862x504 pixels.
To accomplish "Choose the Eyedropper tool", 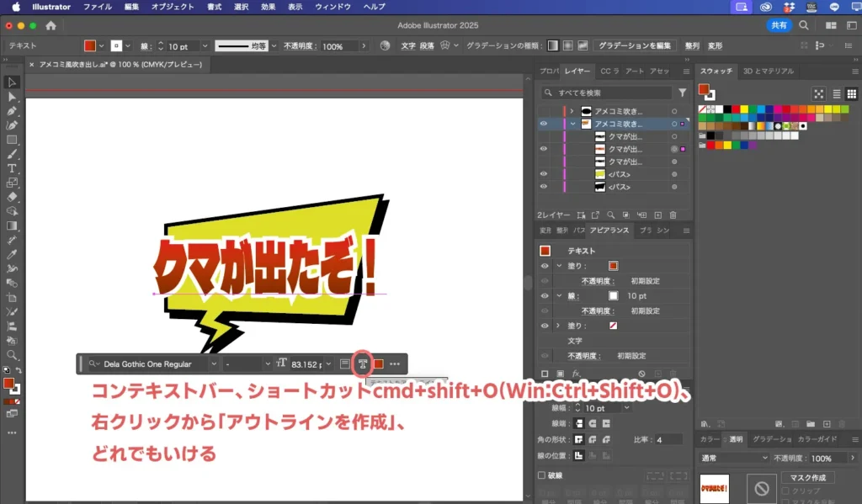I will 12,254.
